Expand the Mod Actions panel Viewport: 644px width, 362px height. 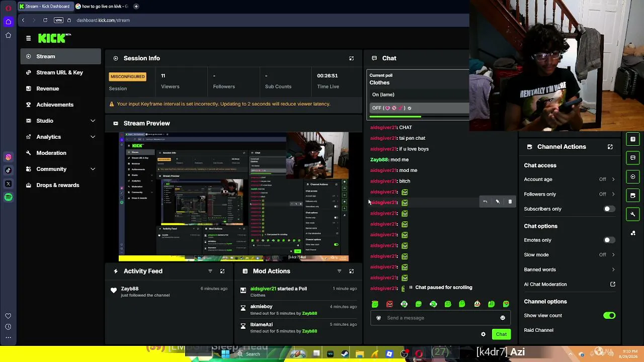coord(351,271)
